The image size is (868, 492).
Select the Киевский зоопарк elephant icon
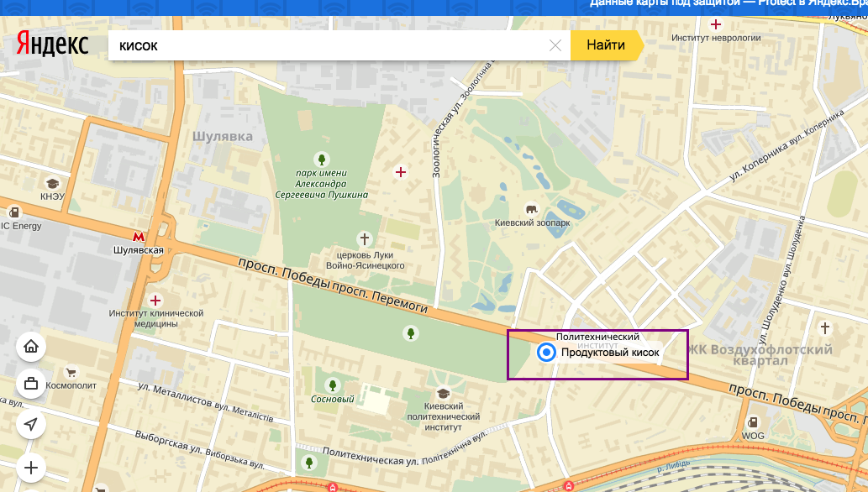point(531,210)
